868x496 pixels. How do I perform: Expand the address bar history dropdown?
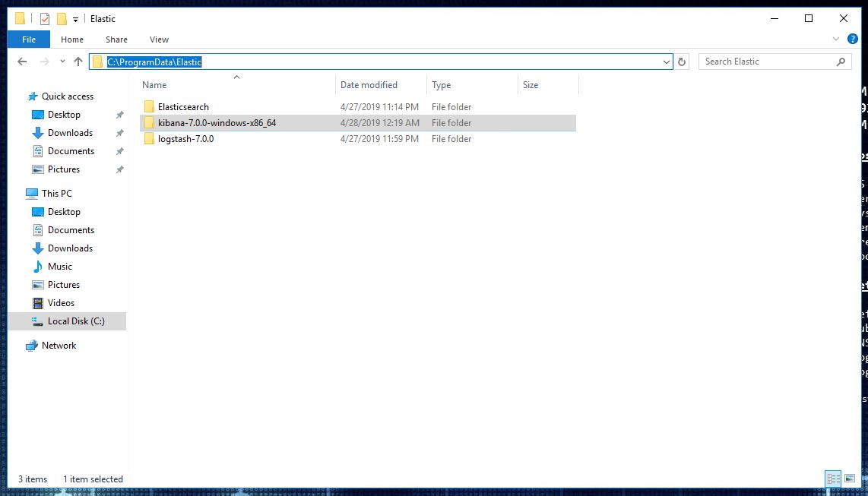[667, 62]
